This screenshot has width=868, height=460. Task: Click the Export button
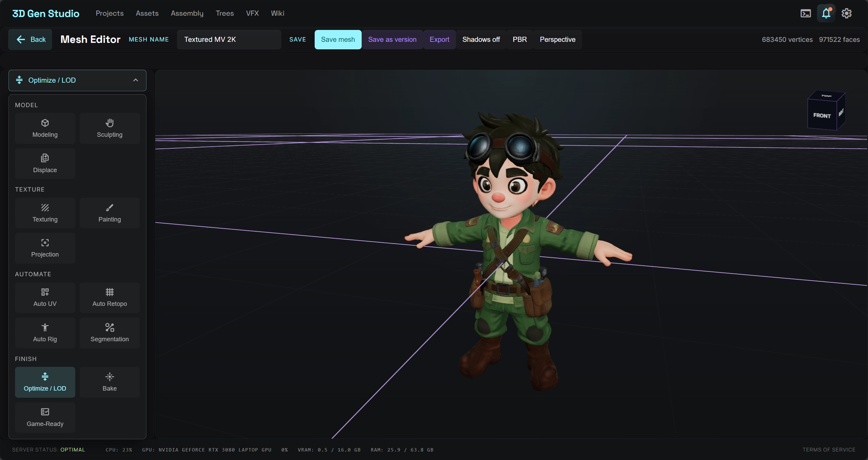click(439, 39)
